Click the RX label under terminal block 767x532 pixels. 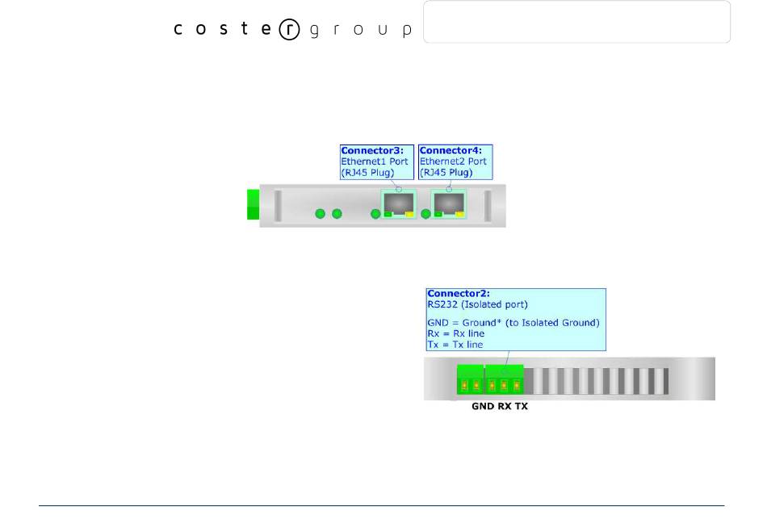pyautogui.click(x=504, y=407)
